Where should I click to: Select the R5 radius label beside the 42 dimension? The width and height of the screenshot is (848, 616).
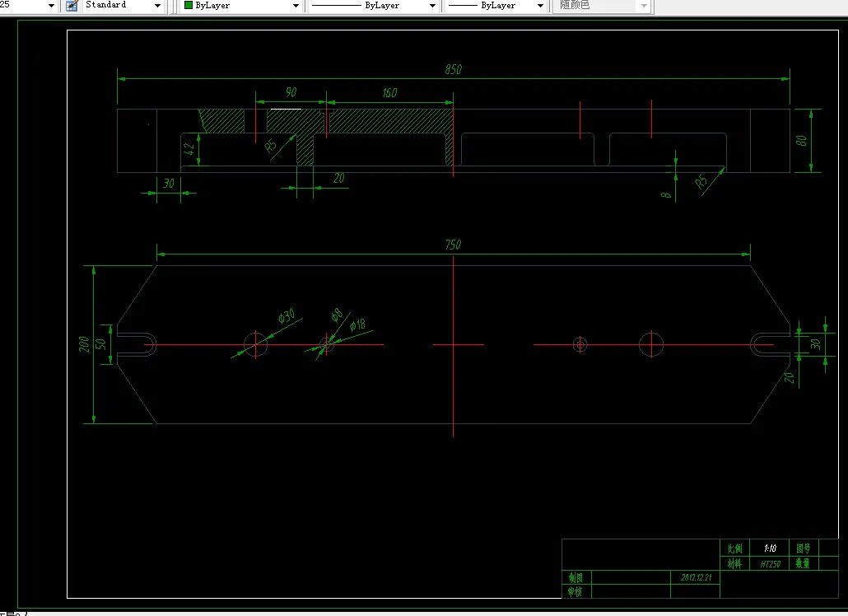270,146
